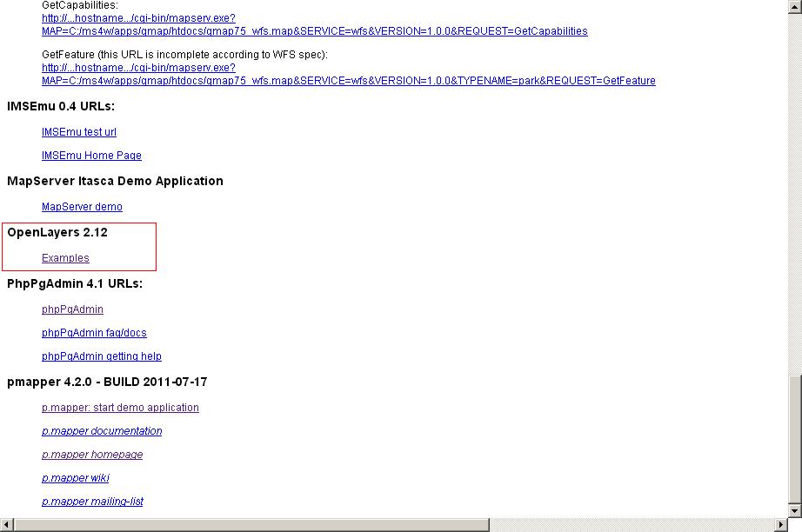
Task: Open the IMSEmu test url link
Action: tap(79, 132)
